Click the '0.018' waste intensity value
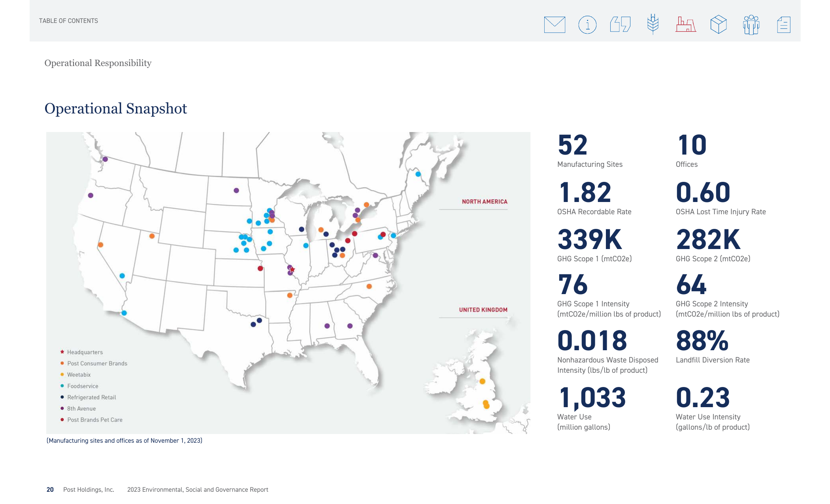 (x=592, y=341)
